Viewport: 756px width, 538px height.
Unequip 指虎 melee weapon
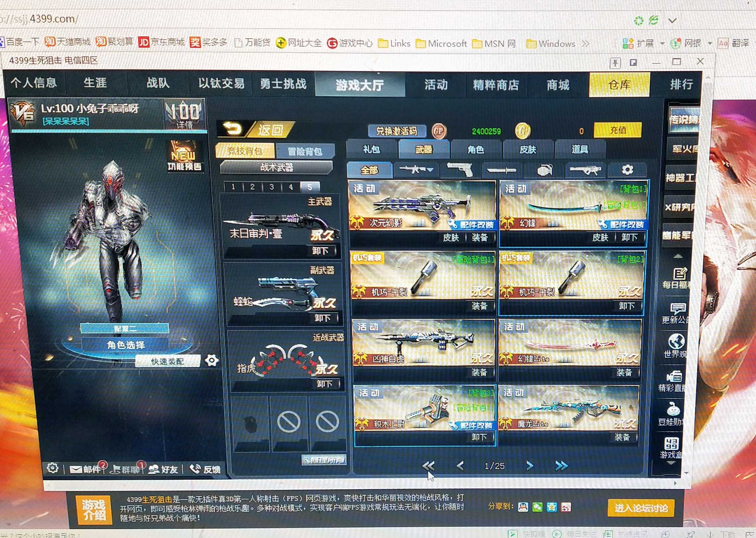pos(324,384)
